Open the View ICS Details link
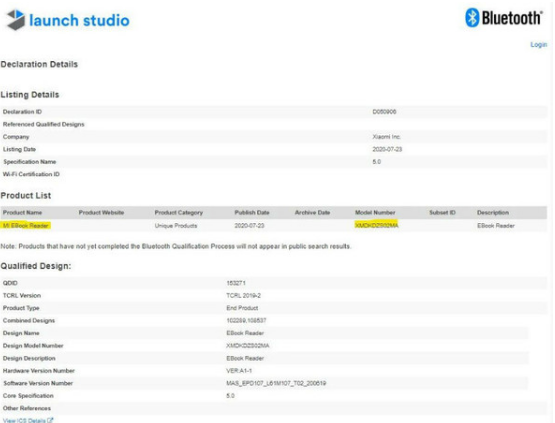 pos(24,420)
